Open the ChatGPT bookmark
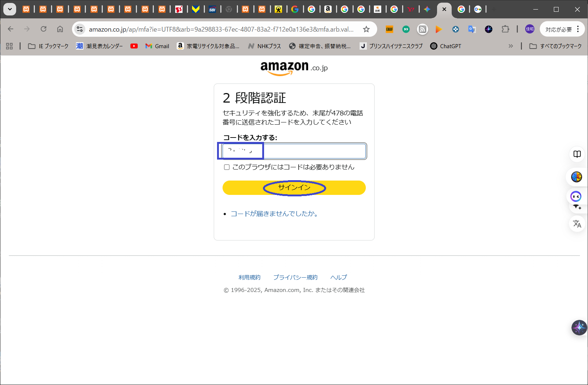The width and height of the screenshot is (588, 385). coord(445,46)
